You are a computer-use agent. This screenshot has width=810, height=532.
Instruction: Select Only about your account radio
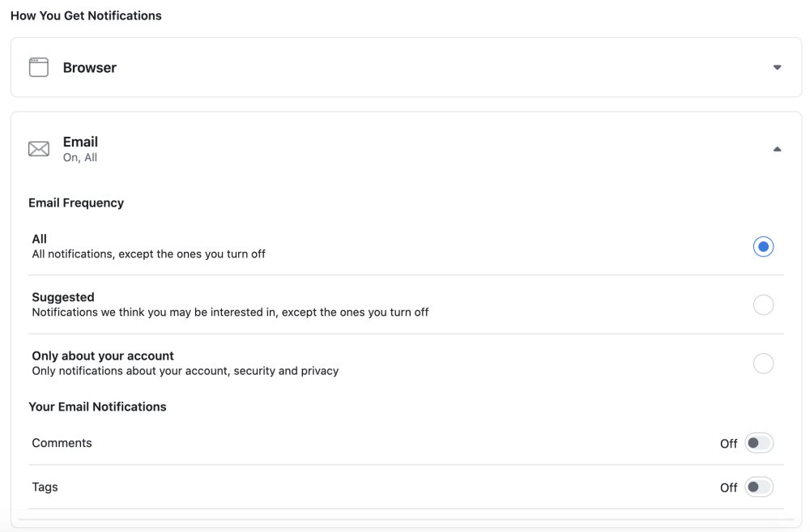[x=763, y=364]
